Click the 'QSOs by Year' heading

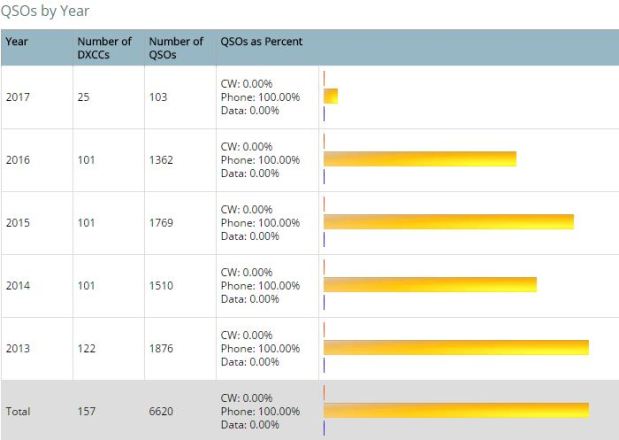tap(45, 11)
